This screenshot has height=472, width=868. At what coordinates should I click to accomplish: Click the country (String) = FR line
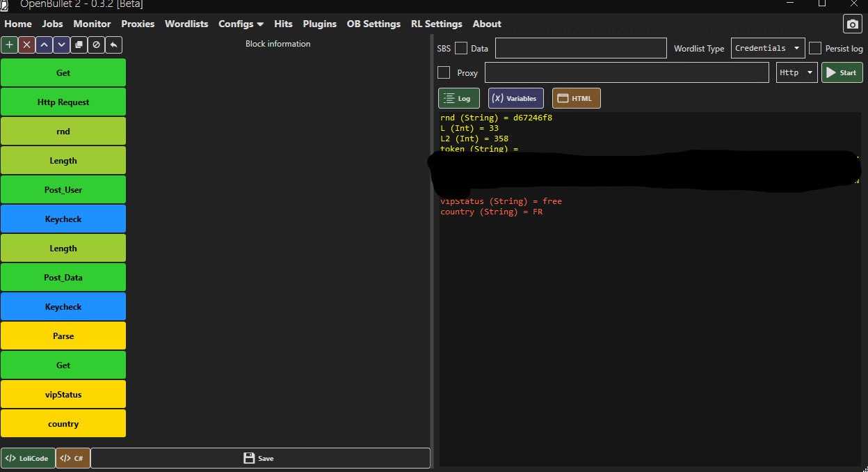point(491,212)
